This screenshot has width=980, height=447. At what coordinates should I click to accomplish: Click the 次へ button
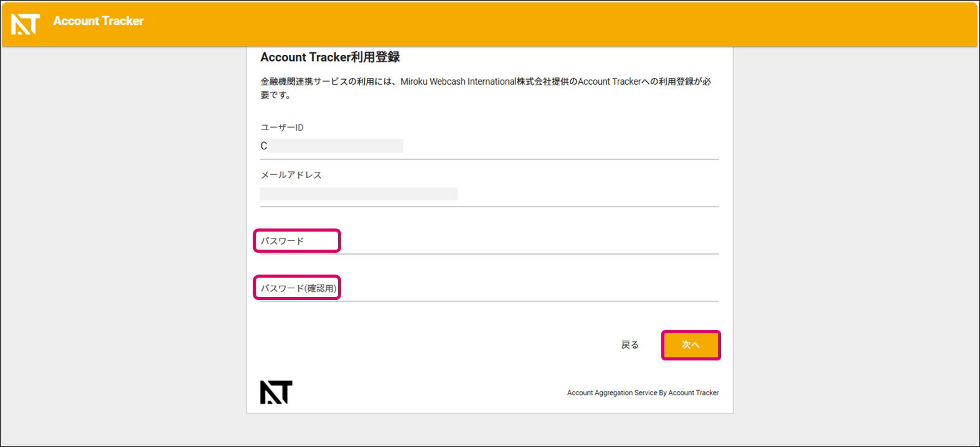[690, 345]
